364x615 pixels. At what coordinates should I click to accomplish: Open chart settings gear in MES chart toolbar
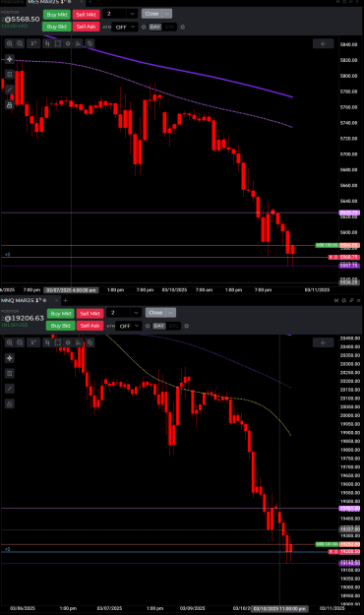point(68,43)
